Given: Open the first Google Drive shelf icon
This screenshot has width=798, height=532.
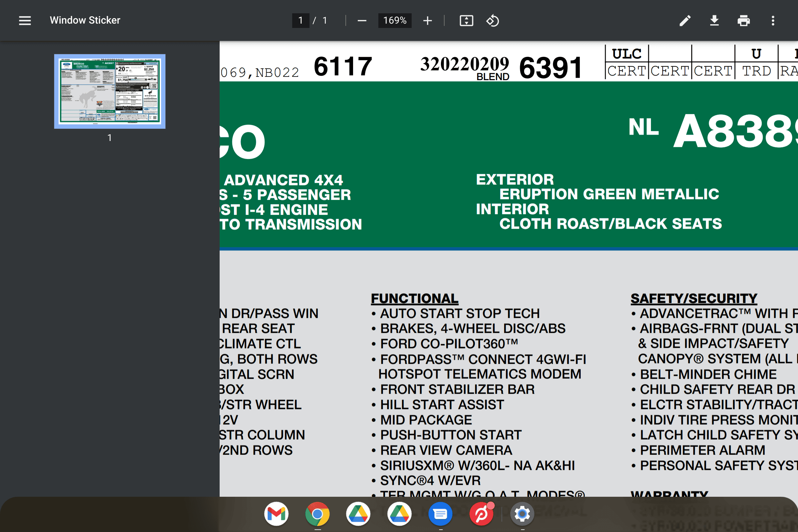Looking at the screenshot, I should tap(358, 514).
